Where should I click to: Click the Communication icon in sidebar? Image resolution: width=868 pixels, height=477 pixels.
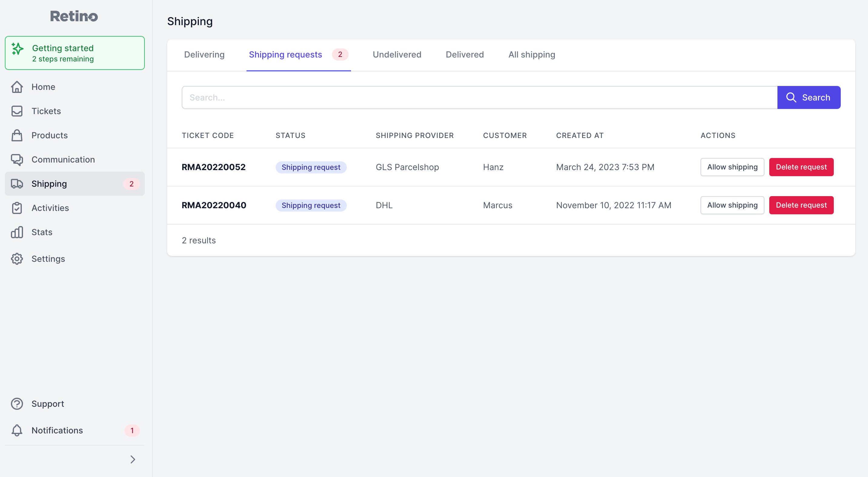16,159
